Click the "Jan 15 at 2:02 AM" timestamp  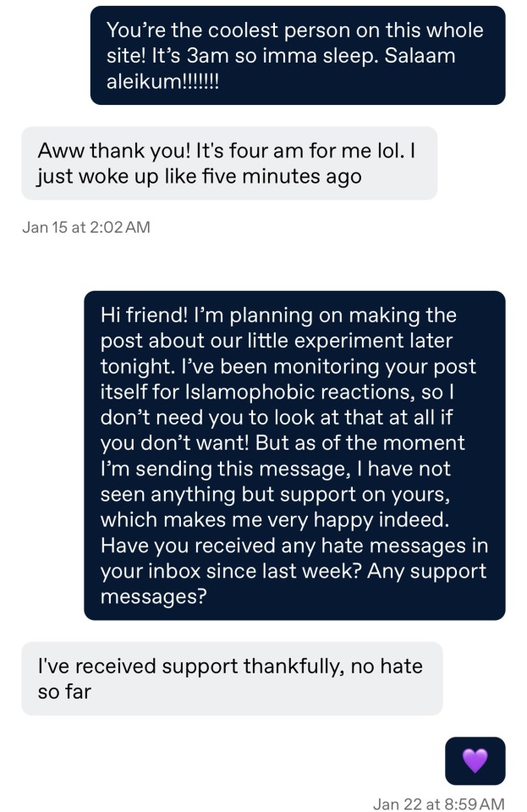[x=85, y=227]
